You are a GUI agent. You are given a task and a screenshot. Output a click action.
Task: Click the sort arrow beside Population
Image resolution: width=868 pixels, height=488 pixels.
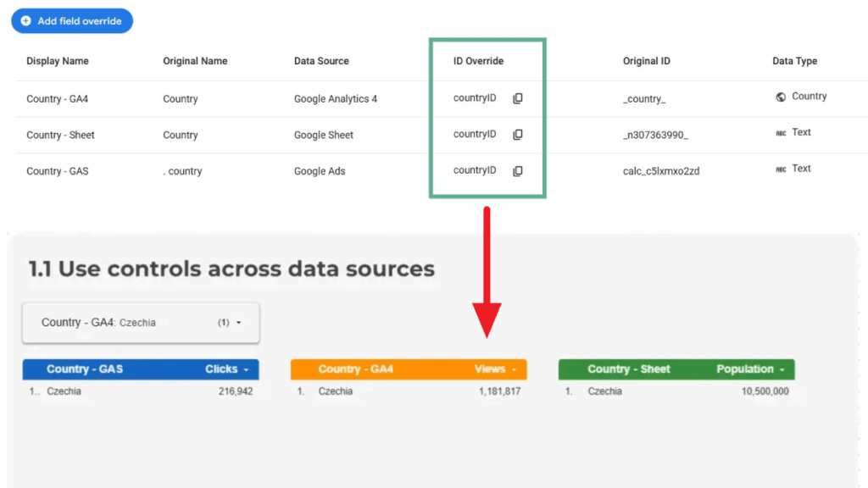782,370
